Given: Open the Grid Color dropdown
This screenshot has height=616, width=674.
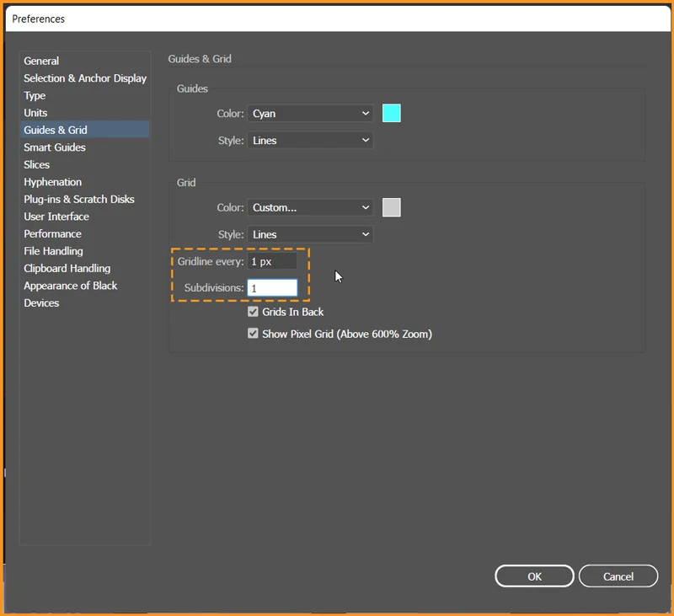Looking at the screenshot, I should (311, 207).
